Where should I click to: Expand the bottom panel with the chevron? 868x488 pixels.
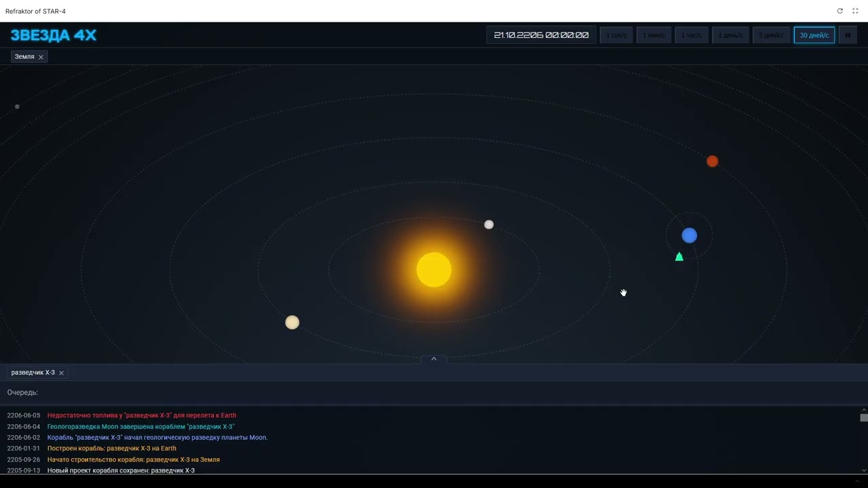point(434,359)
